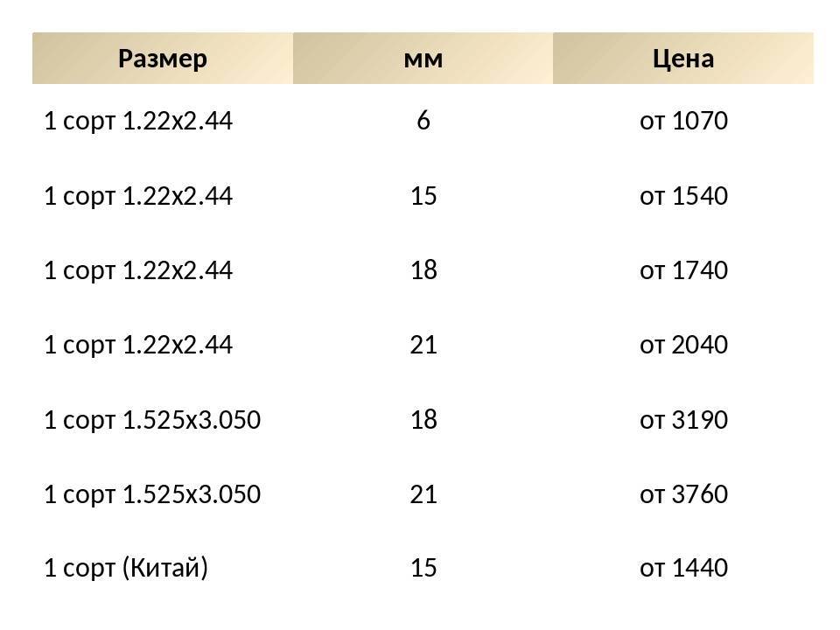
Task: Select the size cell in the 1540 price row
Action: tap(138, 196)
